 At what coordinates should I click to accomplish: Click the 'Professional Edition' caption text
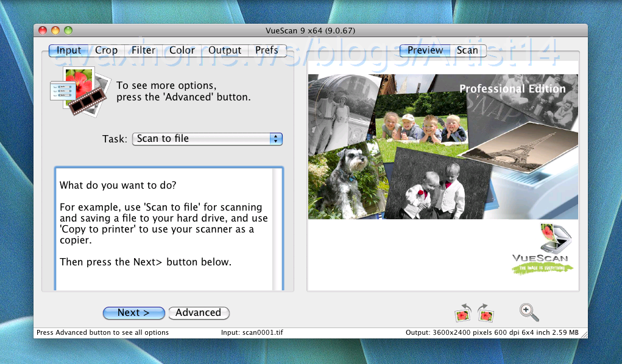coord(512,89)
